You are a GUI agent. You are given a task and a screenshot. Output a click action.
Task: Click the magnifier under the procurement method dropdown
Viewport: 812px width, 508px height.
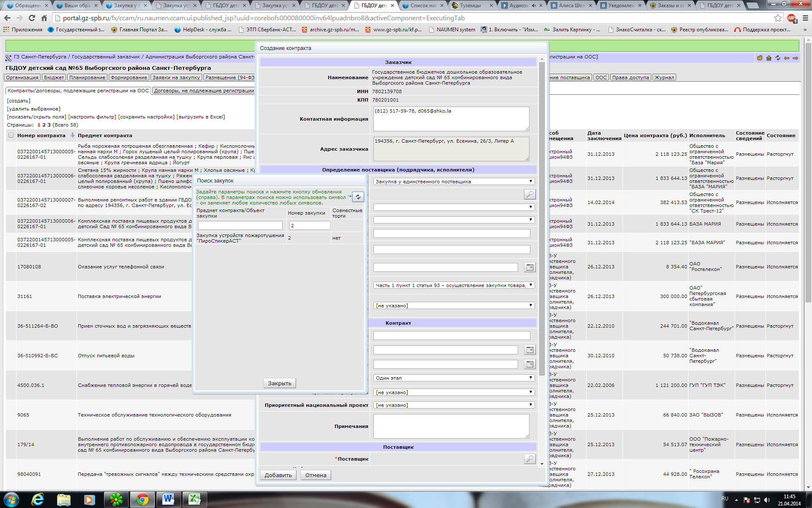click(529, 194)
